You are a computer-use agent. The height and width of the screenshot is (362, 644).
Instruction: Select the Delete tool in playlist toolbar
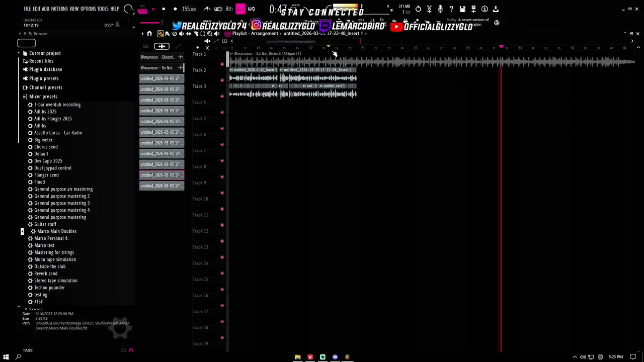coord(175,34)
